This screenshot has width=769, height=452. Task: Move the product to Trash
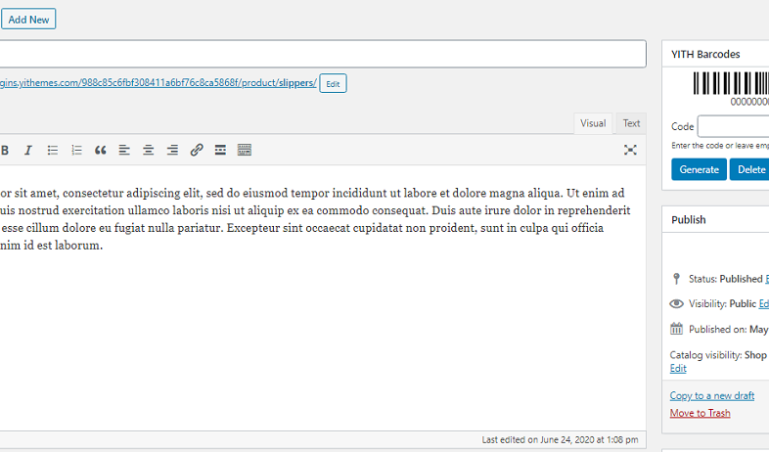click(x=700, y=413)
